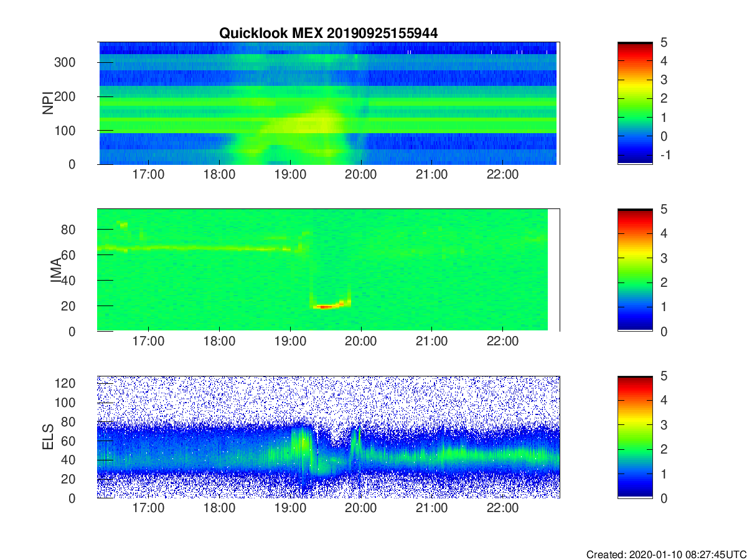Click the ELS panel colorbar
Image resolution: width=747 pixels, height=560 pixels.
click(x=635, y=437)
